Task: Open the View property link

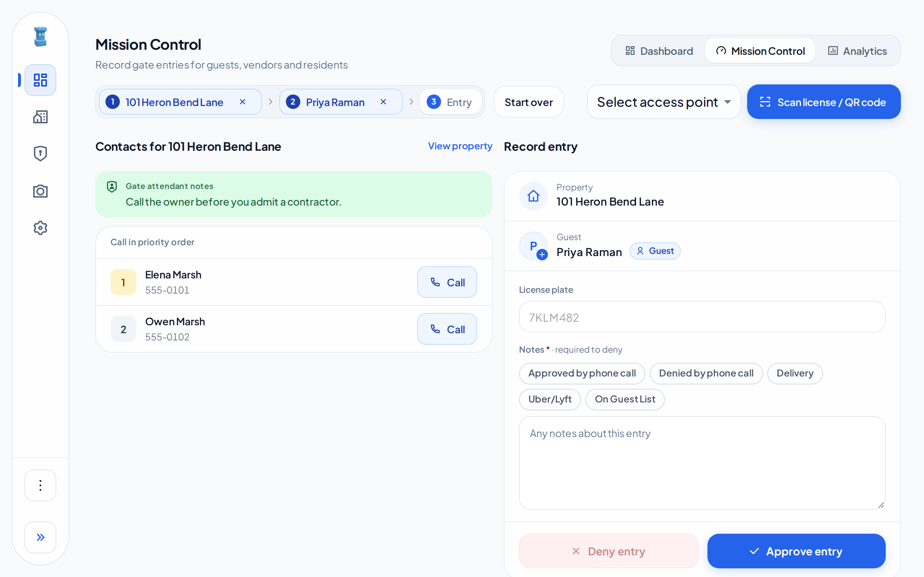Action: (460, 146)
